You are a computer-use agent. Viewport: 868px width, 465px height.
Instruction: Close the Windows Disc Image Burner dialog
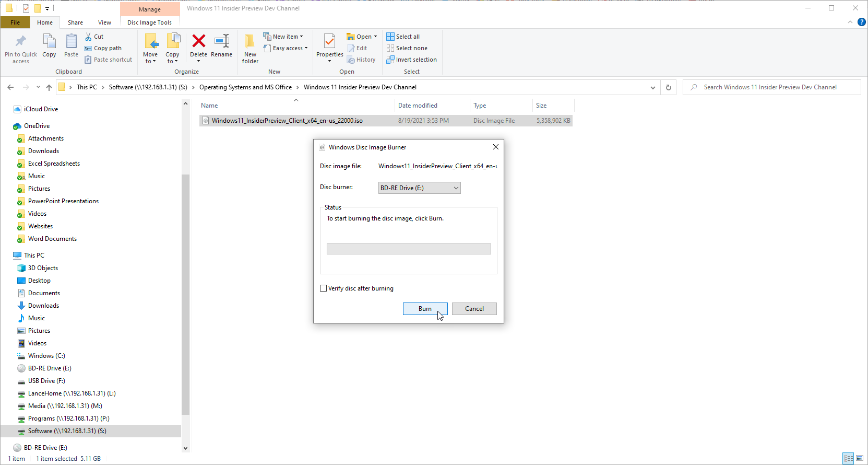496,147
